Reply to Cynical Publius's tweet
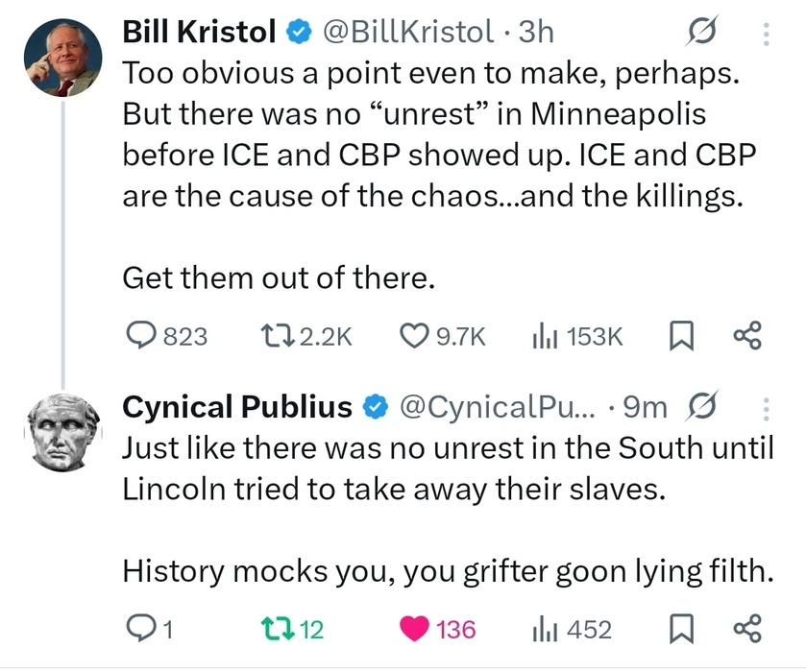This screenshot has width=806, height=672. 142,629
